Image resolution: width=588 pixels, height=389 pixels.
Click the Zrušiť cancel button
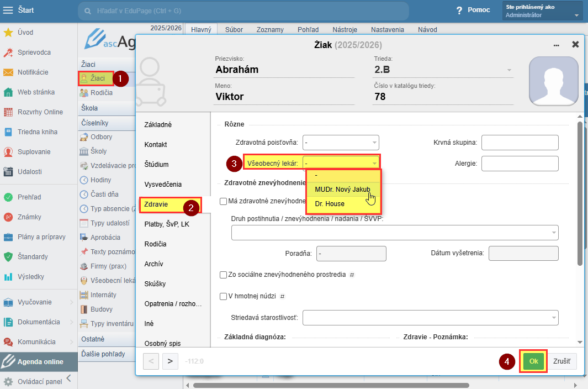tap(561, 361)
